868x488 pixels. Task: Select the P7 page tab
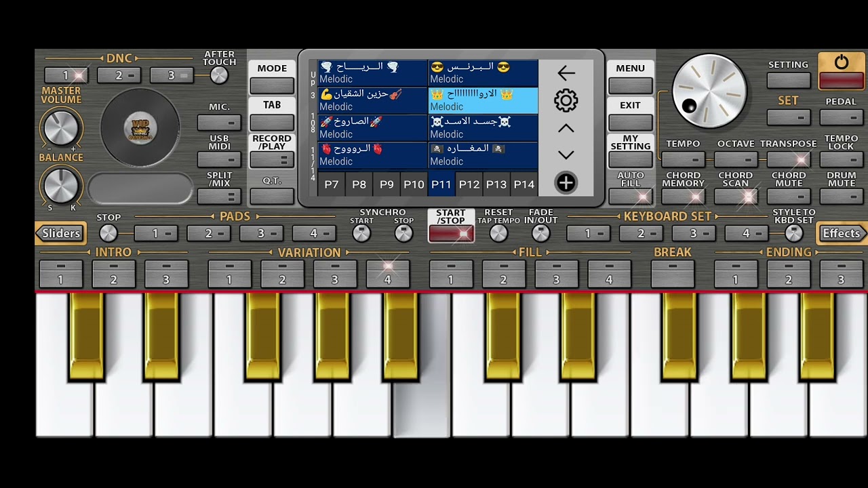pos(332,184)
